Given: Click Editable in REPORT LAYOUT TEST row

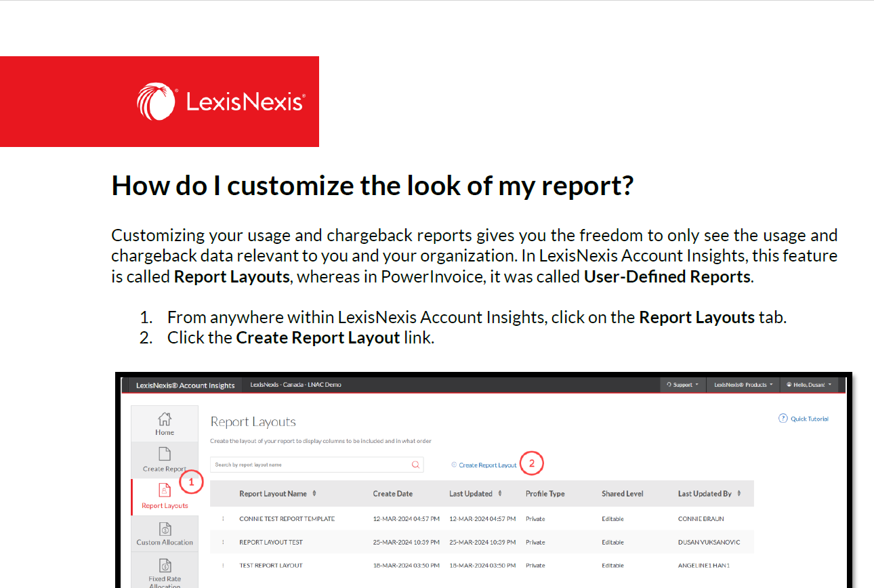Looking at the screenshot, I should [612, 542].
